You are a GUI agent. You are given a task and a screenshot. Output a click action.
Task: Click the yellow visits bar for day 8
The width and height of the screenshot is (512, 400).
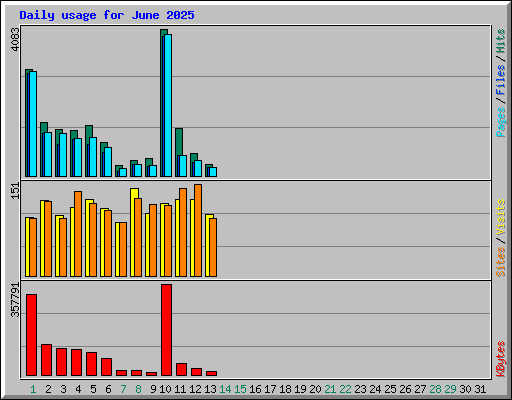134,232
